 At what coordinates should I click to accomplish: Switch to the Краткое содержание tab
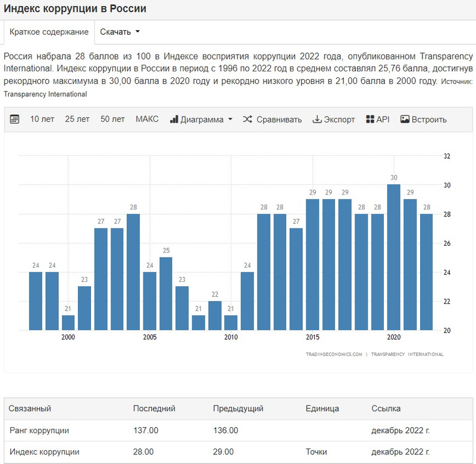tap(49, 32)
